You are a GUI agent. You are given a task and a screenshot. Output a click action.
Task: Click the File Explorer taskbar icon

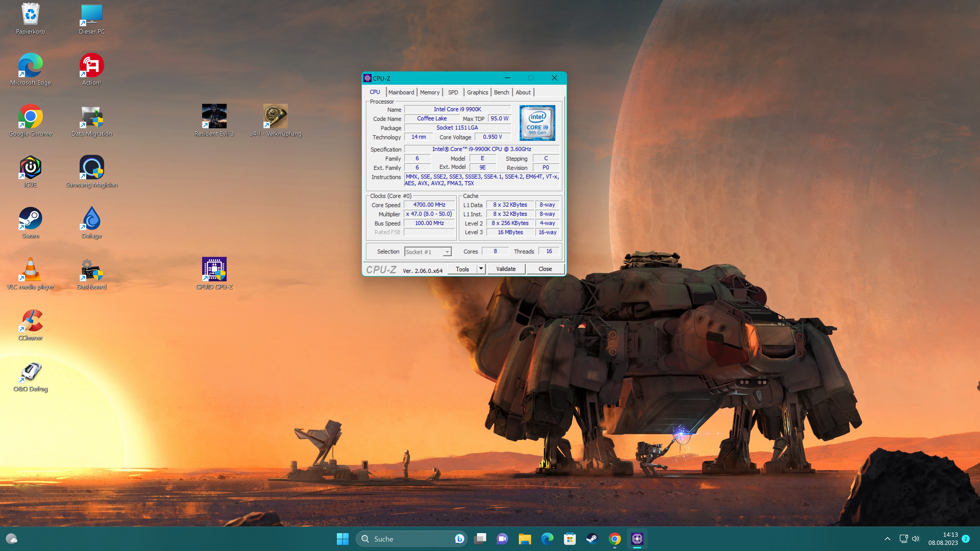pyautogui.click(x=525, y=539)
